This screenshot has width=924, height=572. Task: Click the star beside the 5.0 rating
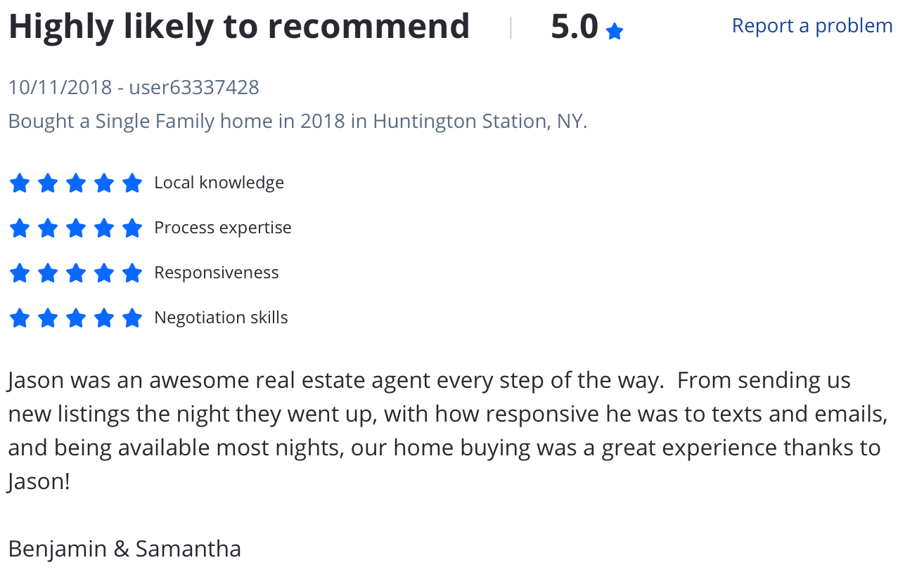(614, 32)
